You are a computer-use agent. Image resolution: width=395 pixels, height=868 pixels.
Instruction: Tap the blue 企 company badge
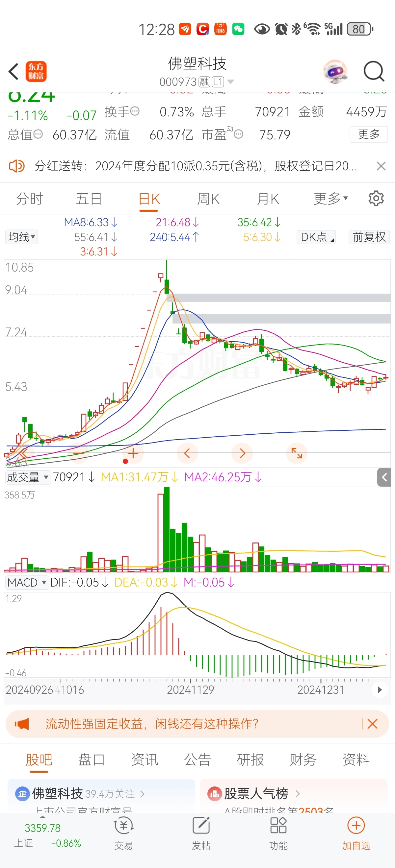pos(22,794)
